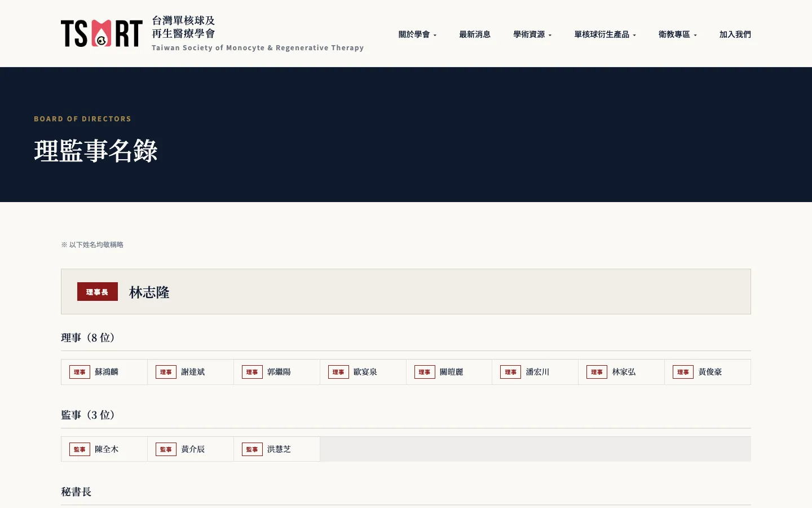This screenshot has width=812, height=508.
Task: Select director name 蘇鴻麟
Action: click(x=107, y=372)
